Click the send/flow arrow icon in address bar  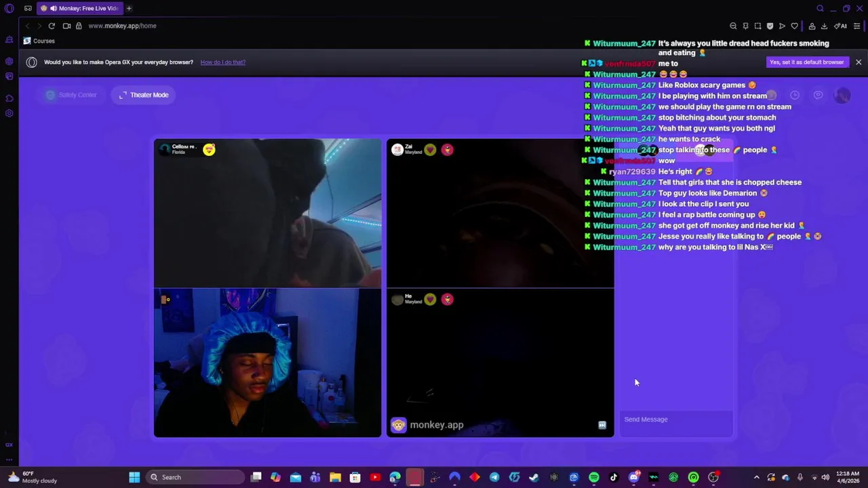point(782,26)
